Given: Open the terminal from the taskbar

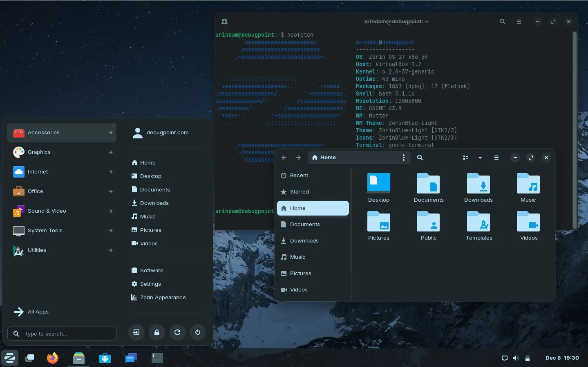Looking at the screenshot, I should (x=157, y=358).
